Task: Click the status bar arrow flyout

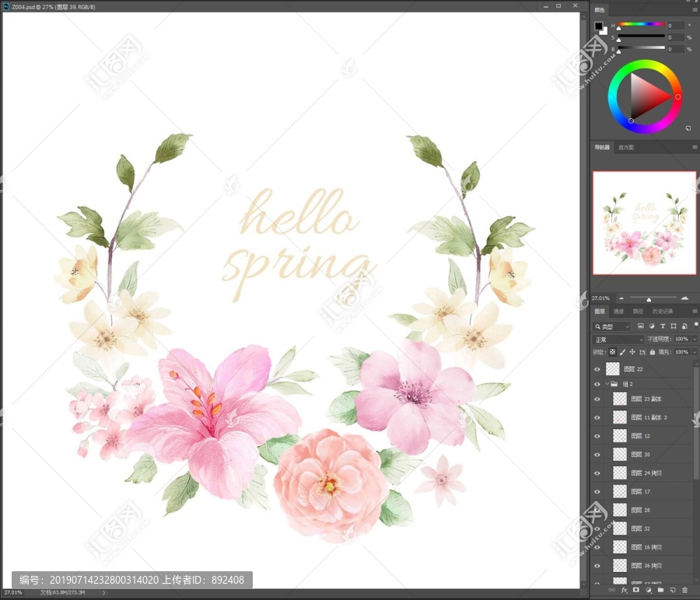Action: pyautogui.click(x=104, y=592)
